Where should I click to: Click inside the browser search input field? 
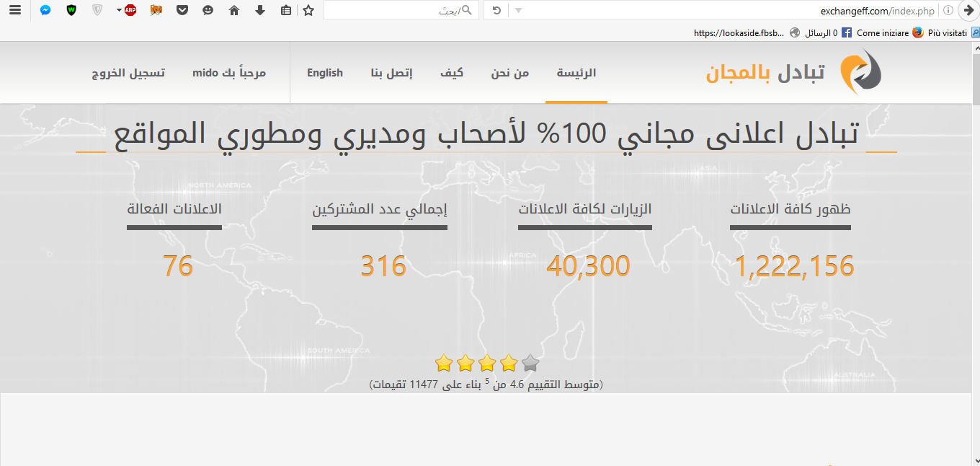396,10
